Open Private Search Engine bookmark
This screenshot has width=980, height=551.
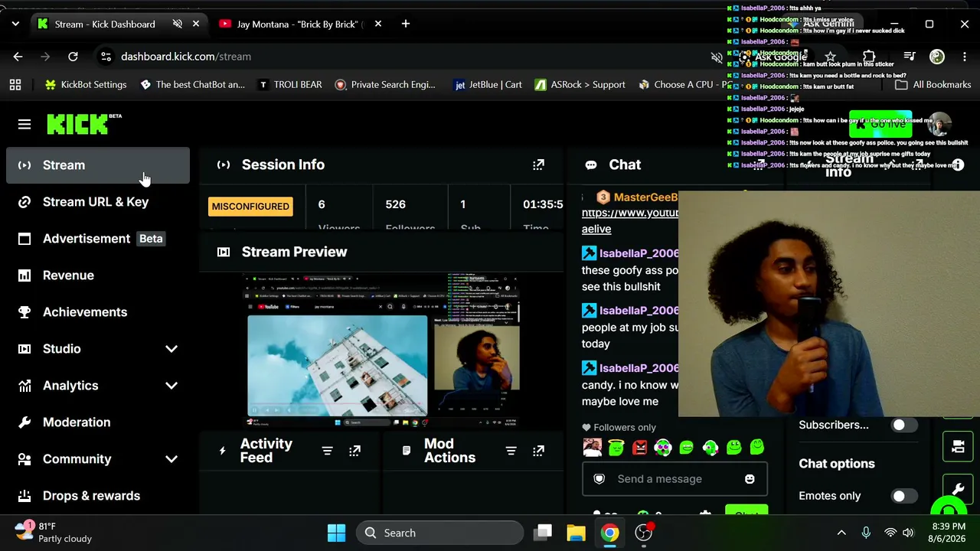click(385, 85)
